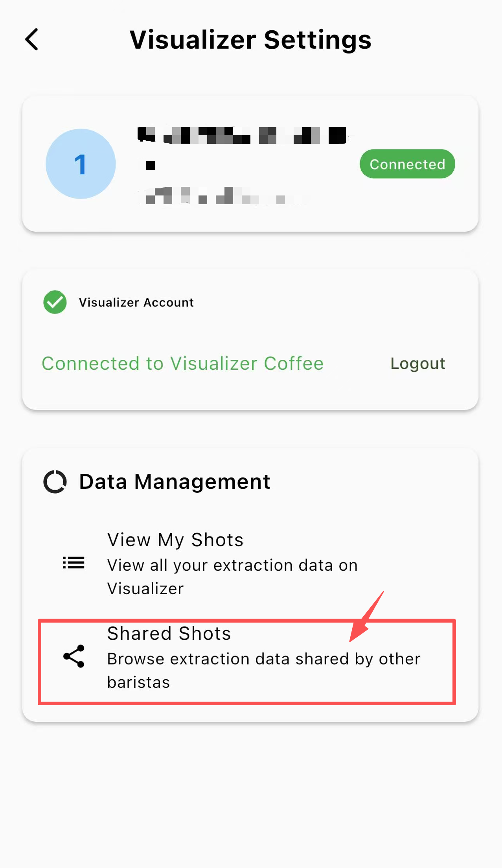Tap the back arrow to leave Visualizer Settings
The image size is (502, 868).
point(31,39)
